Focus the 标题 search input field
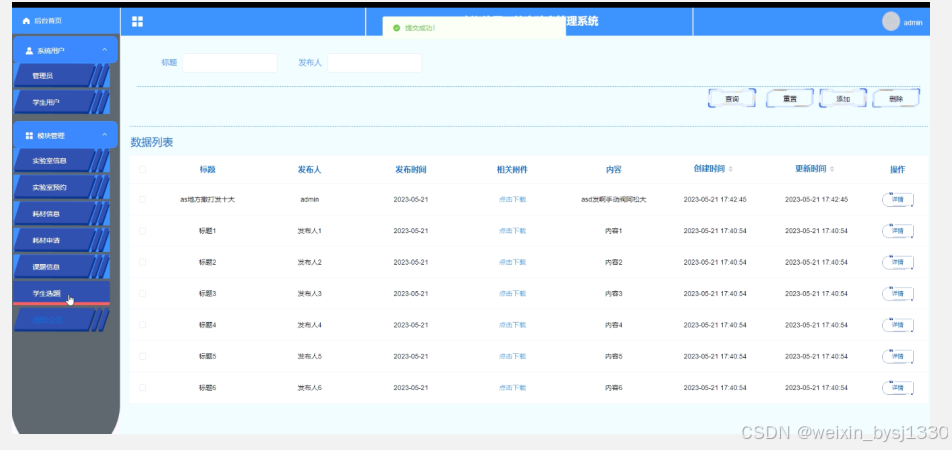 [x=230, y=63]
